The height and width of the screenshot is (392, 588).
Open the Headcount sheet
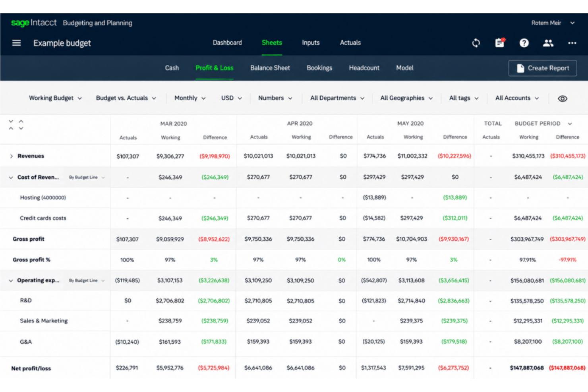point(364,68)
